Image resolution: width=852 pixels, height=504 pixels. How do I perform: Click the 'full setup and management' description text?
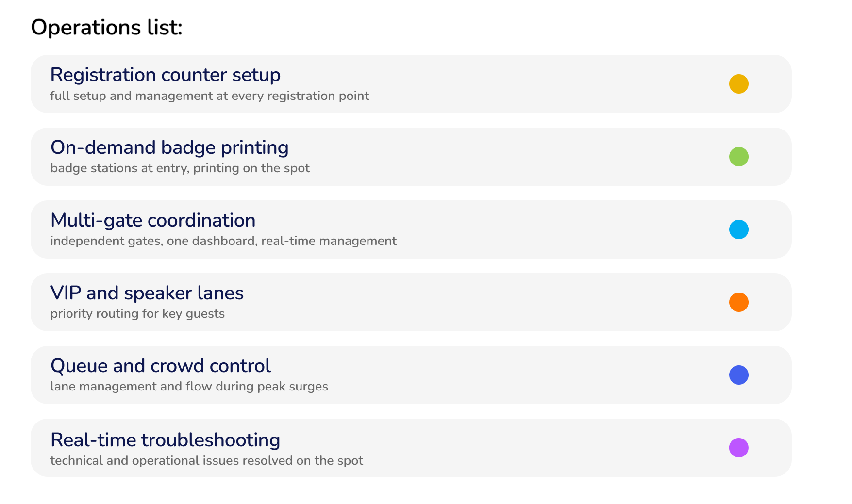(209, 96)
